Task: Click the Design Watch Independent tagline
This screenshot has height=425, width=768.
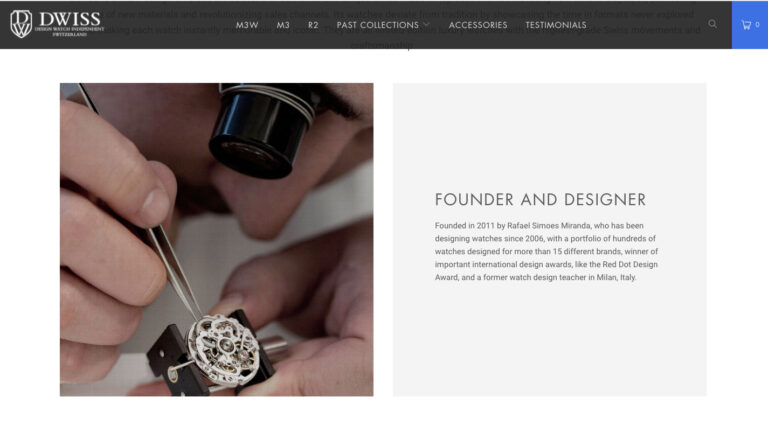Action: tap(69, 29)
